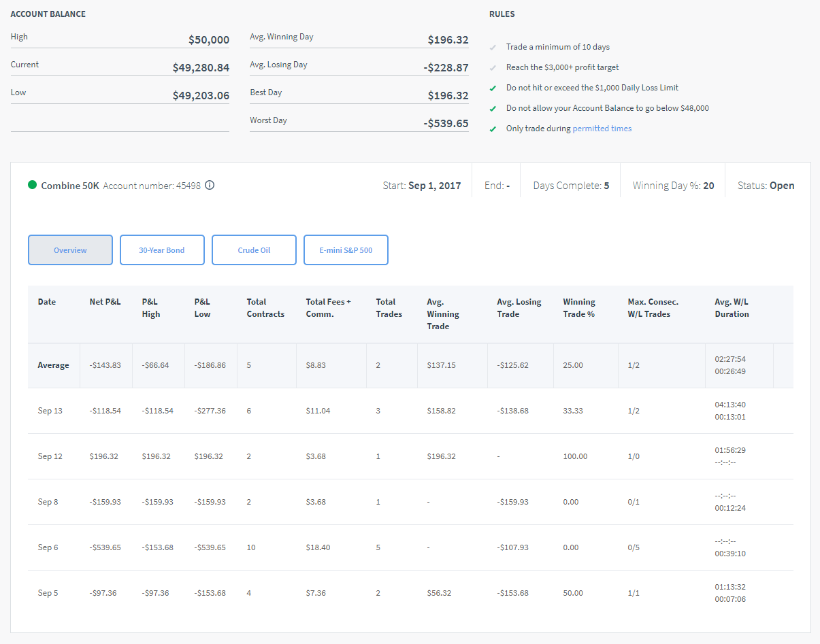Click the Combine 50K account name
820x644 pixels.
click(x=69, y=186)
